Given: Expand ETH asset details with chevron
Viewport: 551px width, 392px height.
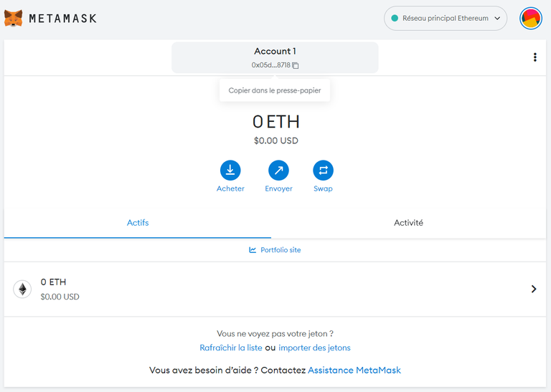Looking at the screenshot, I should (534, 289).
